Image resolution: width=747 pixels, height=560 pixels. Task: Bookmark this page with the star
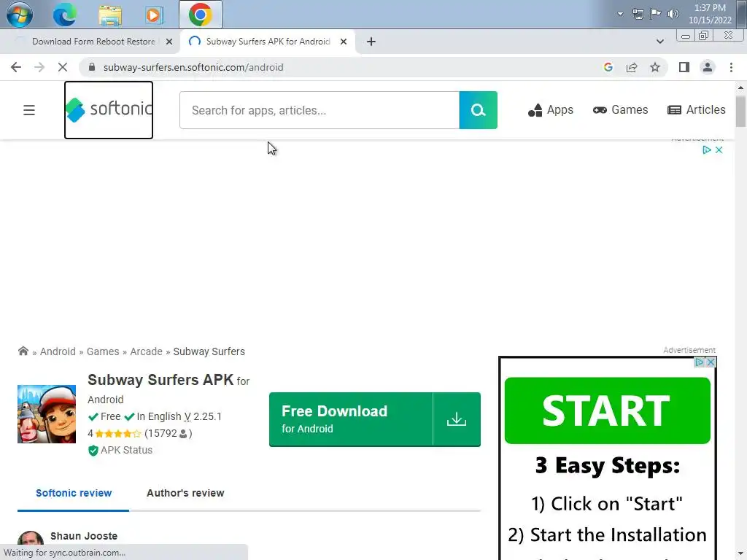(x=655, y=67)
